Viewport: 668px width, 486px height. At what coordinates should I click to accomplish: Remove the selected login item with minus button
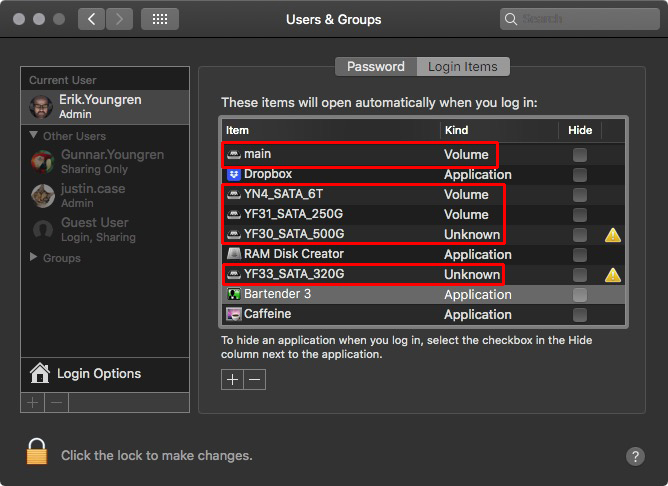click(255, 379)
